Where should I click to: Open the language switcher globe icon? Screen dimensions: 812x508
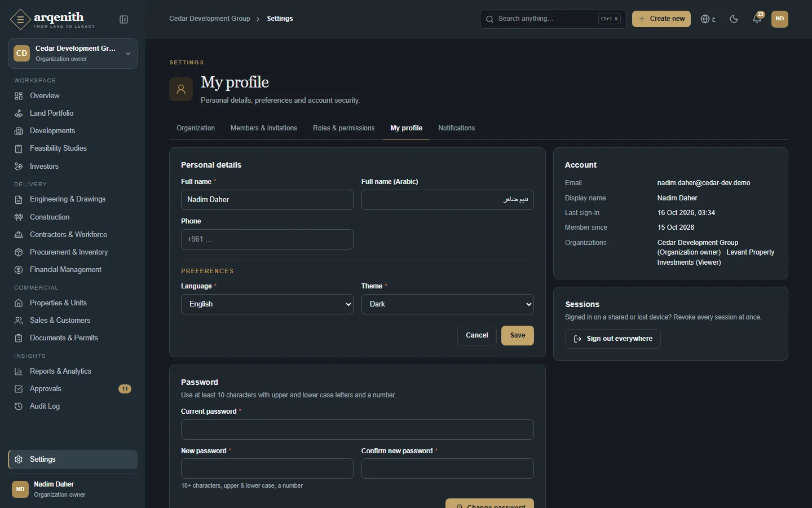click(708, 19)
